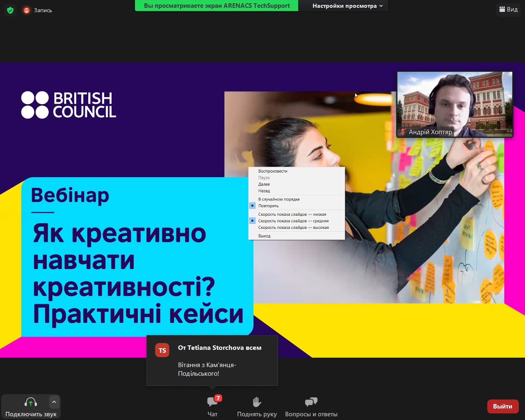Open Questions and Answers panel

[311, 402]
